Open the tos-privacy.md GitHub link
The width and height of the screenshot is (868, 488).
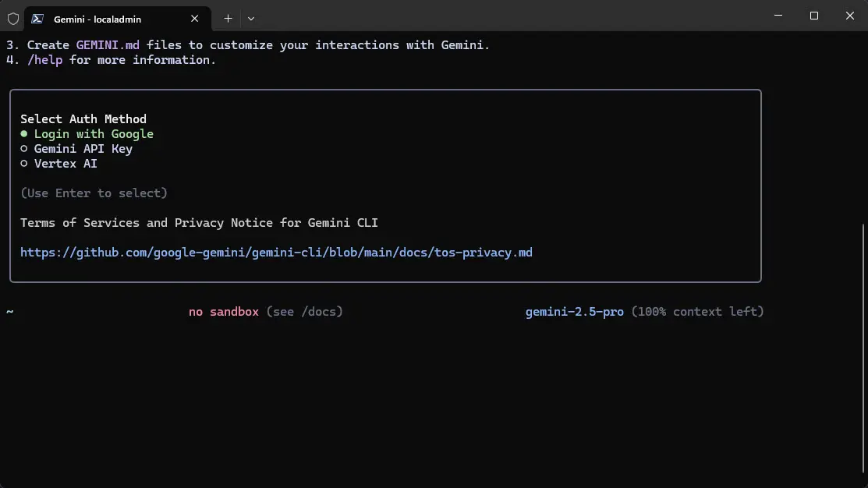point(276,253)
